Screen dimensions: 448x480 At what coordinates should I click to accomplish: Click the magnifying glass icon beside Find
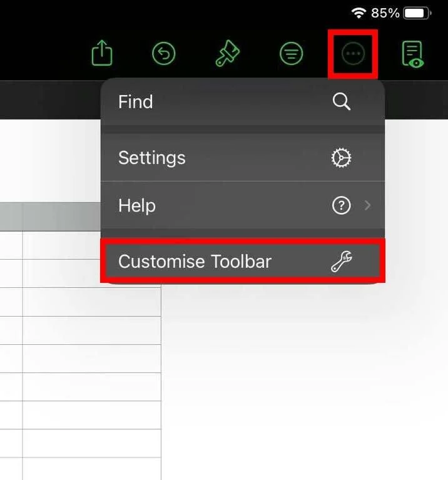pyautogui.click(x=342, y=102)
